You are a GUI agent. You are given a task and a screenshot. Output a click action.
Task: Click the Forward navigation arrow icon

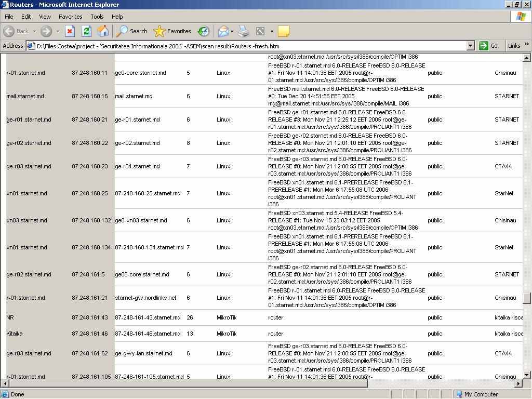(46, 31)
